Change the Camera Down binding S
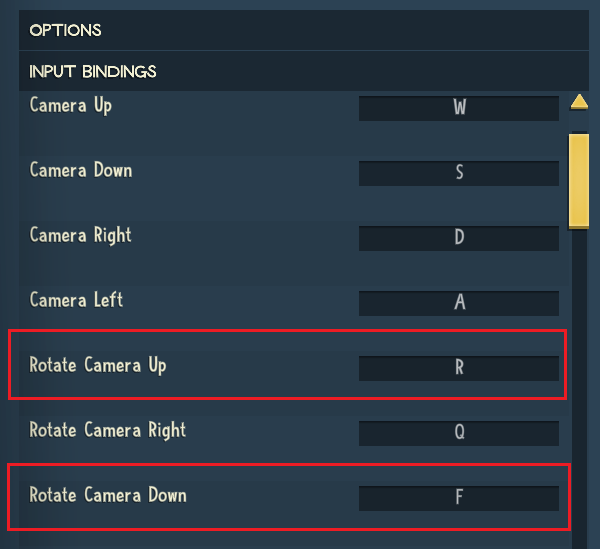This screenshot has width=600, height=549. point(459,173)
